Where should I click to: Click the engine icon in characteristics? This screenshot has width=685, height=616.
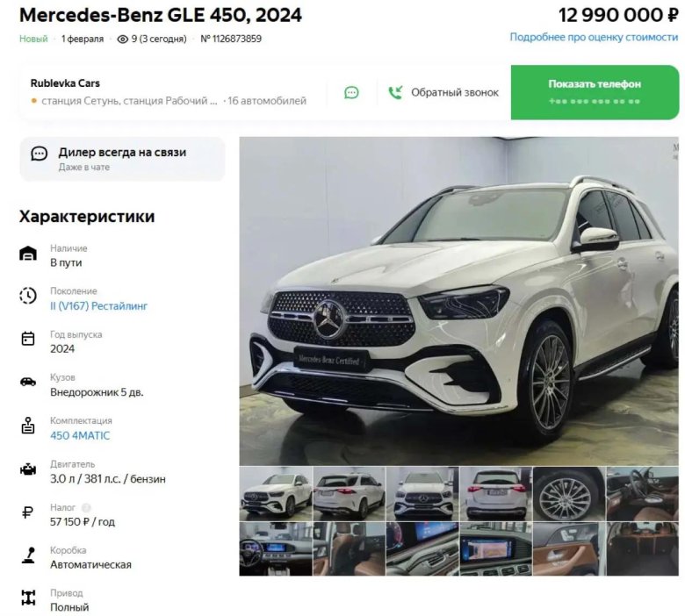[28, 469]
